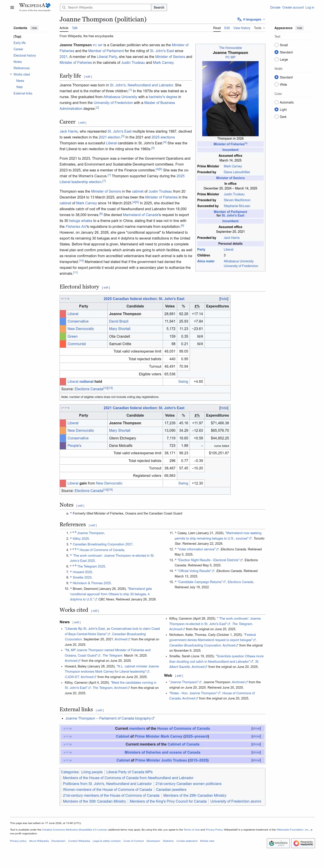Hide the 2025 federal election table
The width and height of the screenshot is (325, 868).
(223, 298)
